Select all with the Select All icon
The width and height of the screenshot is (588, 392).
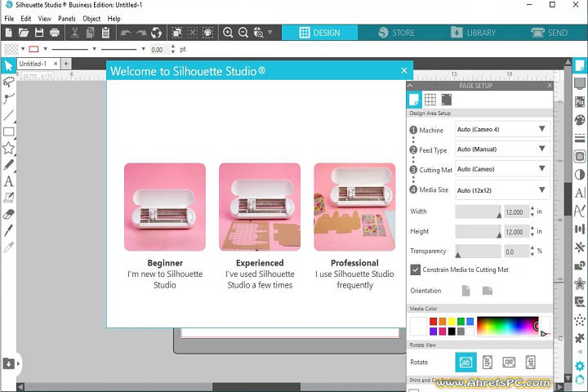pos(176,33)
